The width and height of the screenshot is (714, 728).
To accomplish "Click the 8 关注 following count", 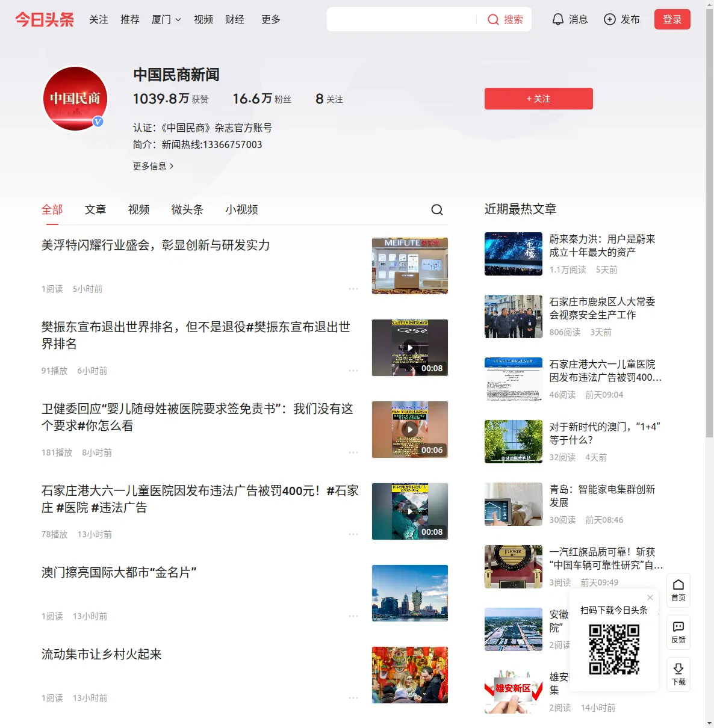I will click(329, 99).
